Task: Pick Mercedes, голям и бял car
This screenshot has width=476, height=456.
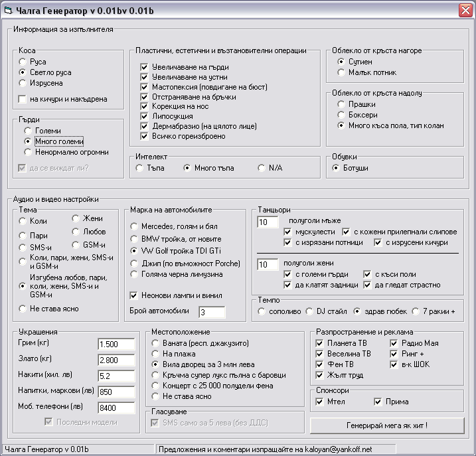Action: pos(135,226)
